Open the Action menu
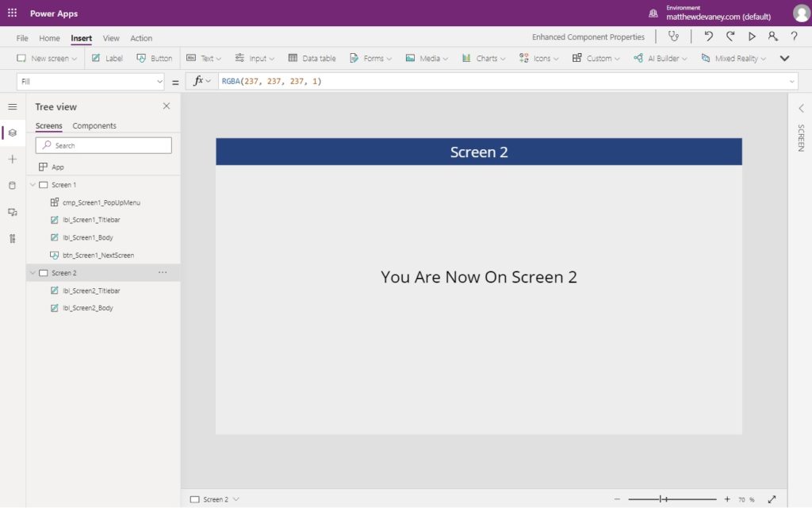 [140, 37]
